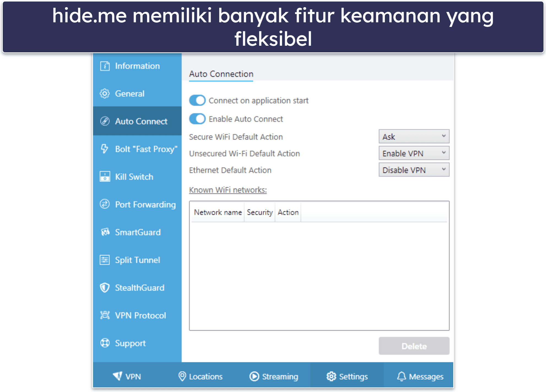Open the Information section

click(137, 66)
